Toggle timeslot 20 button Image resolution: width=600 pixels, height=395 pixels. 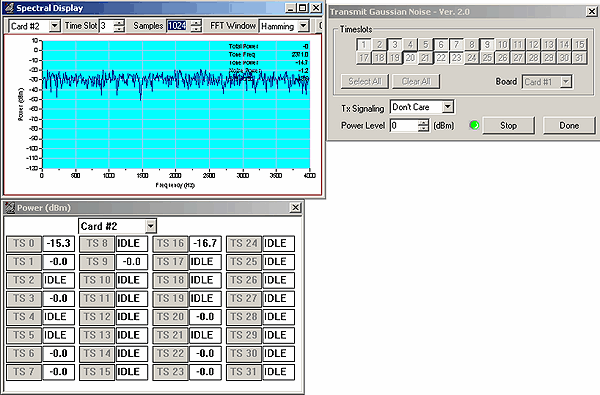(x=410, y=58)
